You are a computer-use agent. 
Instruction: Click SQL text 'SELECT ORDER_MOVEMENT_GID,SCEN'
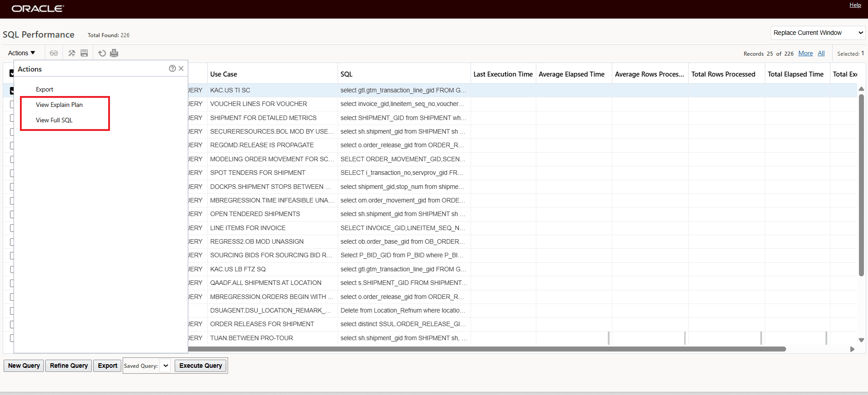(403, 159)
